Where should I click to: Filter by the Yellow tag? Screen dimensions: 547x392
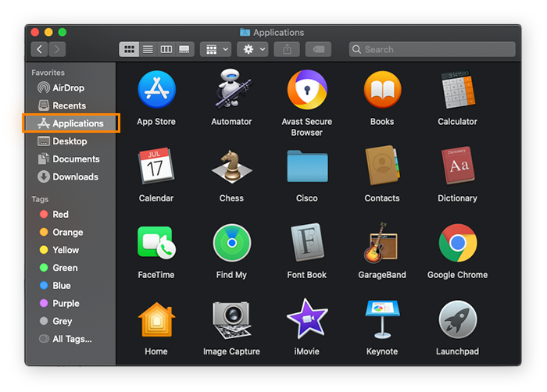coord(71,250)
